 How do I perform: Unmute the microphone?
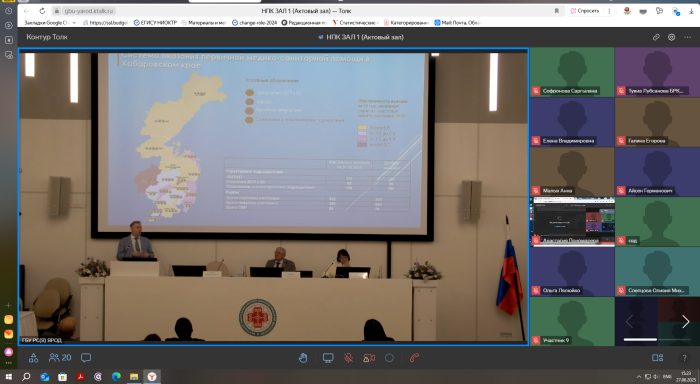pos(349,358)
